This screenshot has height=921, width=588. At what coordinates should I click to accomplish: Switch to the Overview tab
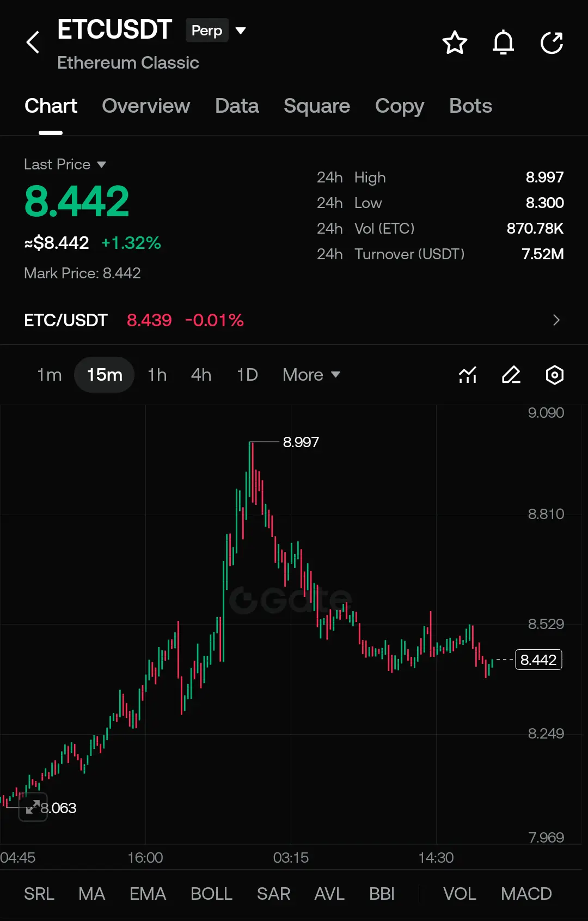click(x=146, y=106)
